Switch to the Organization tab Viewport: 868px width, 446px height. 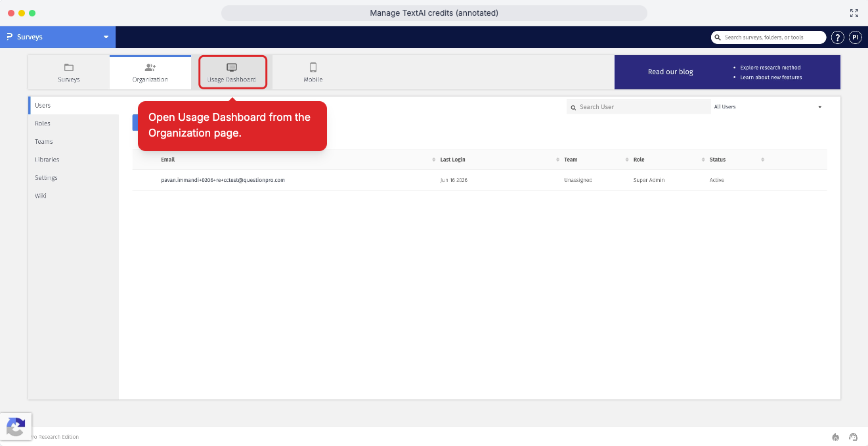click(x=150, y=72)
